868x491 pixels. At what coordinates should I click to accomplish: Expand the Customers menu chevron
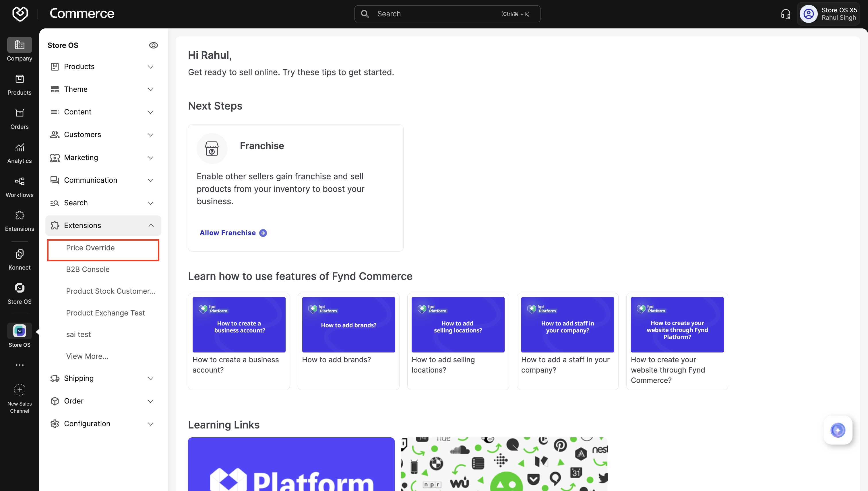(x=151, y=135)
